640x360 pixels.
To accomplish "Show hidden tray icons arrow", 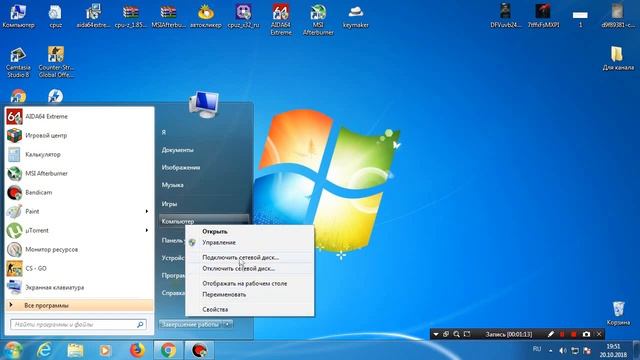I will click(x=551, y=351).
